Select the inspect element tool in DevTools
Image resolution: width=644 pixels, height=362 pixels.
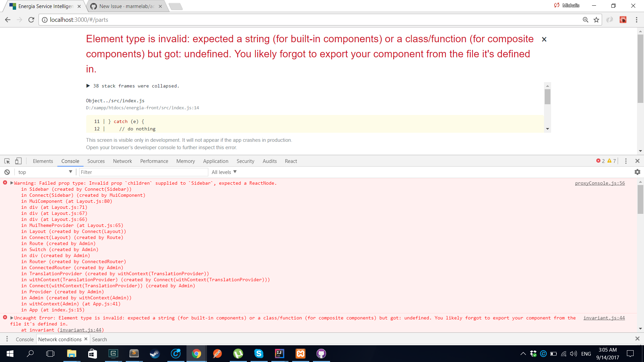pyautogui.click(x=7, y=161)
